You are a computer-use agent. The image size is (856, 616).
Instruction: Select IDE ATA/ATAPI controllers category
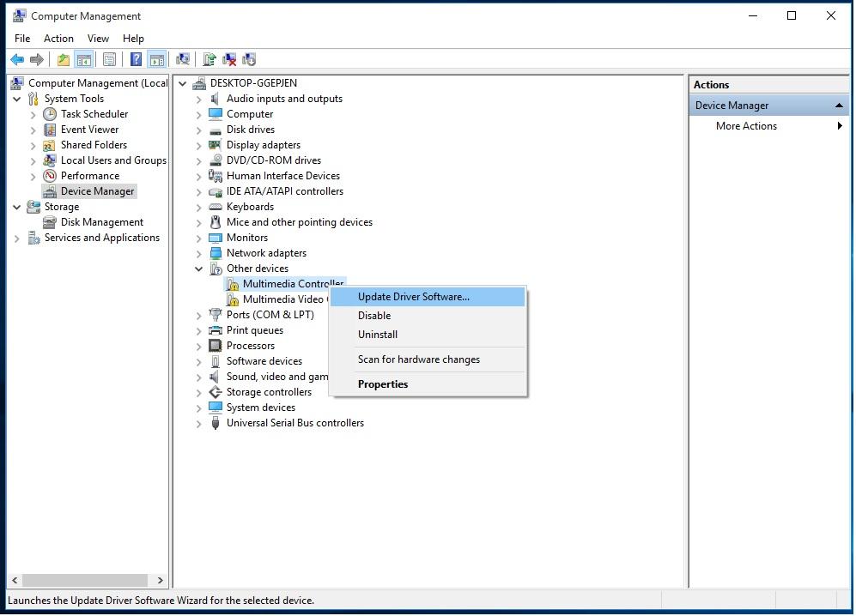pyautogui.click(x=284, y=191)
